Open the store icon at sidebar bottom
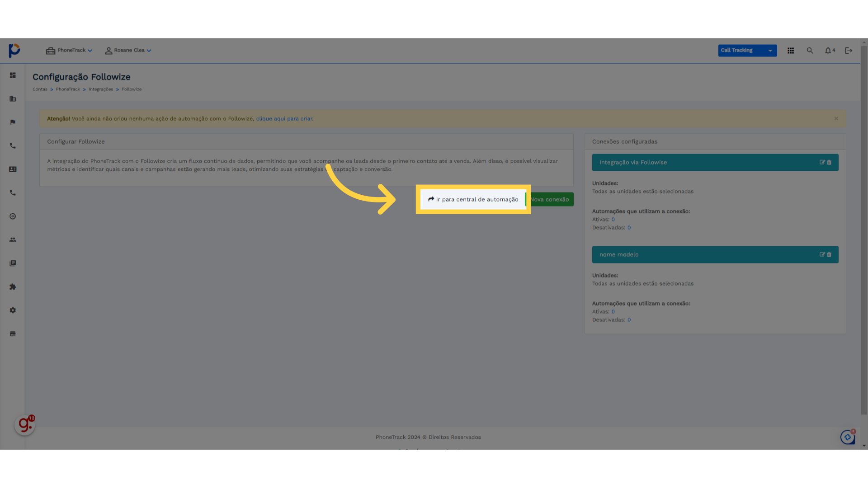Image resolution: width=868 pixels, height=488 pixels. click(13, 334)
